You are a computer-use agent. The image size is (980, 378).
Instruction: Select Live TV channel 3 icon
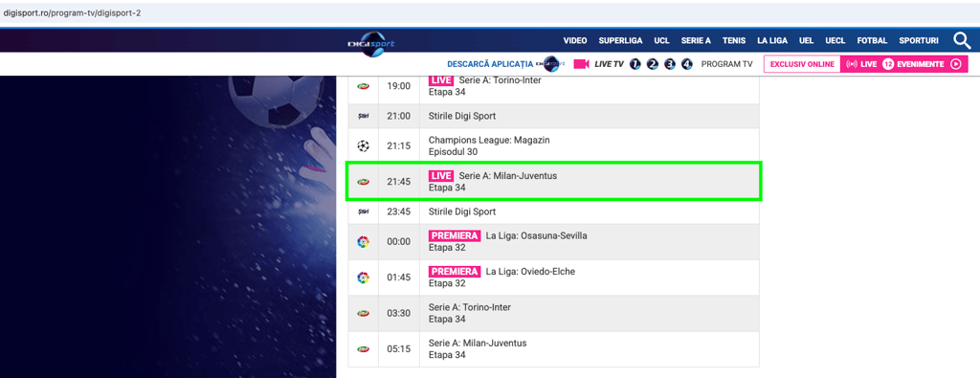[x=670, y=64]
